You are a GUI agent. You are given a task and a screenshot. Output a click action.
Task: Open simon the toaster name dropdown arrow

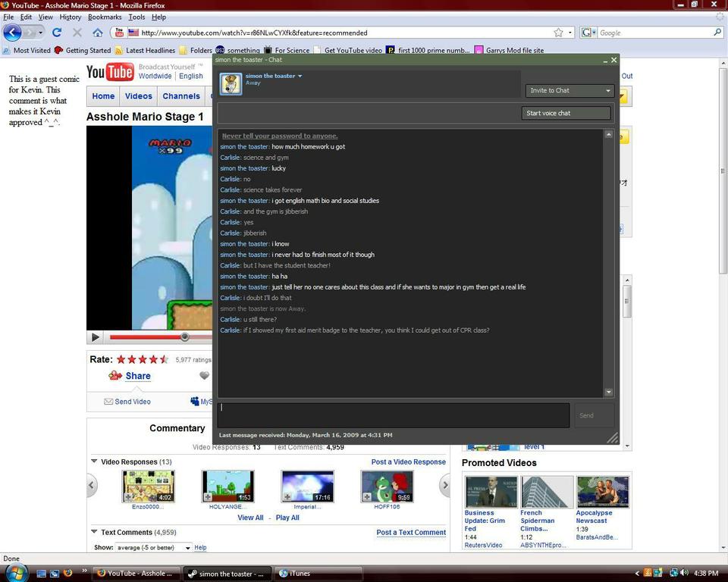tap(300, 76)
